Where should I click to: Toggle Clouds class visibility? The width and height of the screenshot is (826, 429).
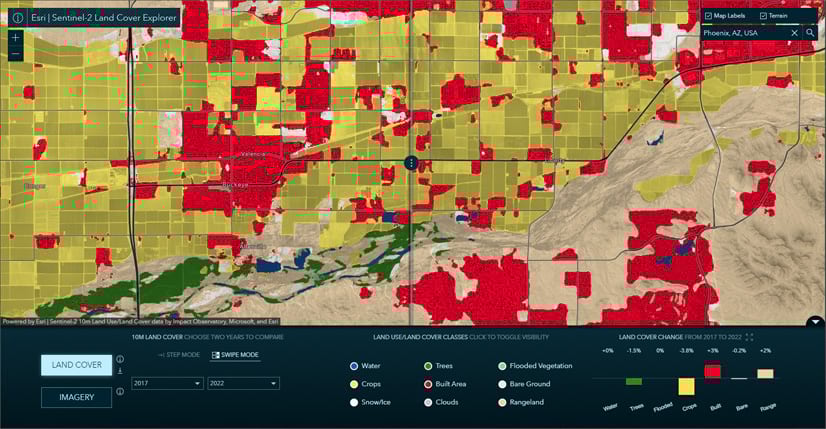tap(441, 402)
